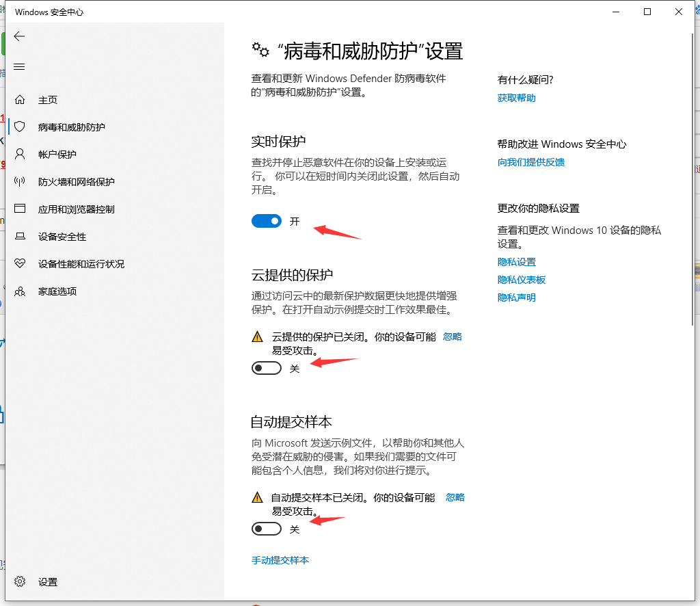Image resolution: width=700 pixels, height=606 pixels.
Task: Turn off the real-time protection (实时保护) toggle
Action: 267,221
